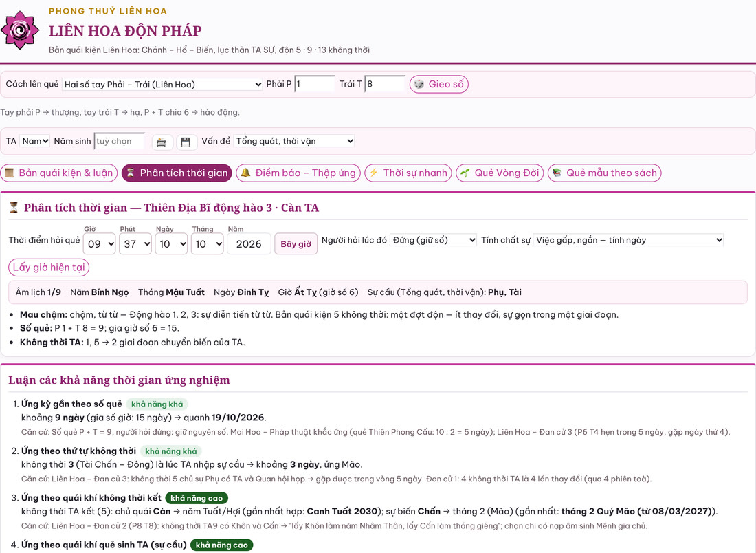Open the 'Quẻ Vòng Đời' tab

click(500, 173)
